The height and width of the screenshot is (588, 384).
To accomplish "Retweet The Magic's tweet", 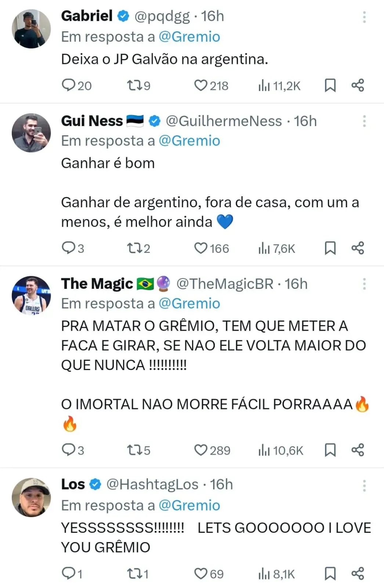I will [x=134, y=450].
